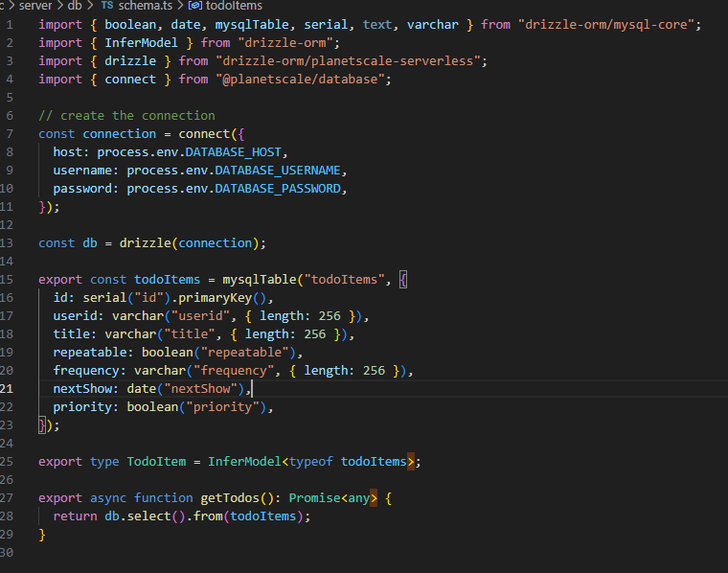This screenshot has width=728, height=573.
Task: Click the "drizzle-orm/planetscale-serverless" import path
Action: coord(351,60)
